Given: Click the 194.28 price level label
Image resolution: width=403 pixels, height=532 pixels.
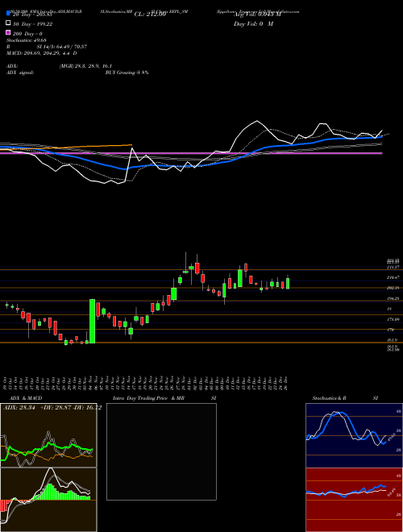Looking at the screenshot, I should point(393,298).
